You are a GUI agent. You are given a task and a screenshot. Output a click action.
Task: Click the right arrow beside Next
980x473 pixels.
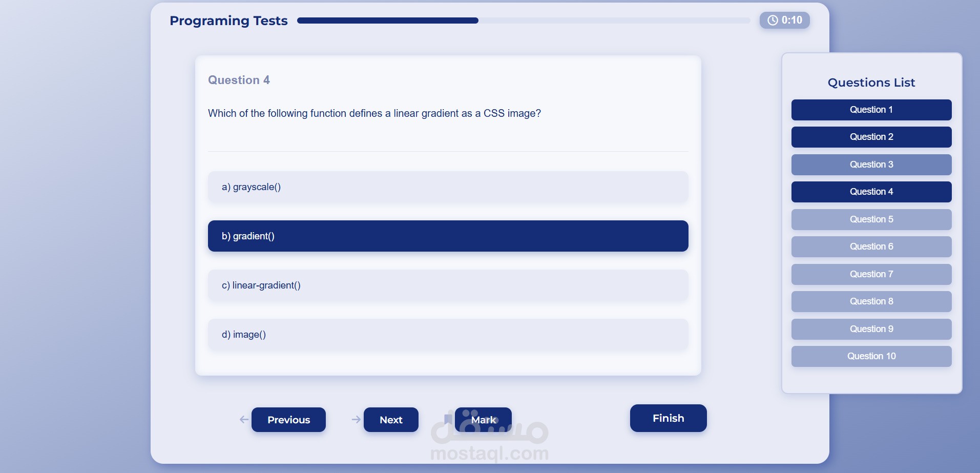(356, 420)
